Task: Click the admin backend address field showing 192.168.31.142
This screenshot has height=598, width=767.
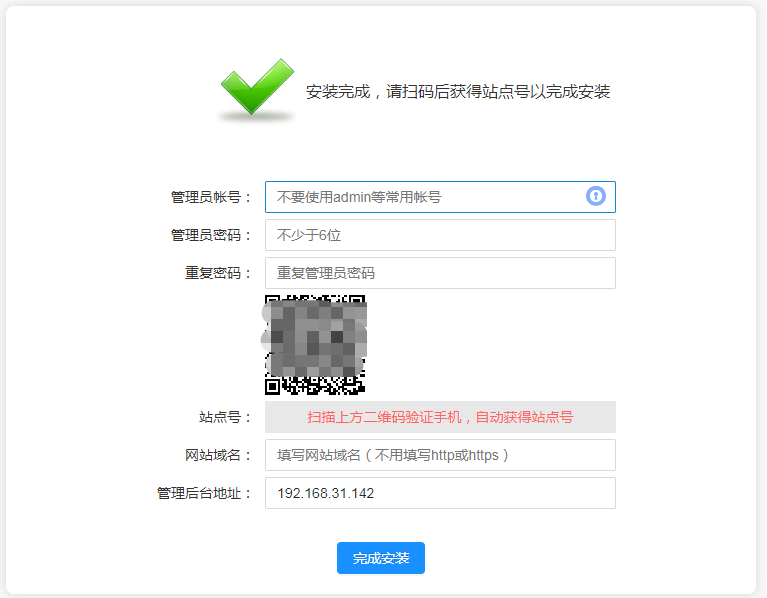Action: pos(440,493)
